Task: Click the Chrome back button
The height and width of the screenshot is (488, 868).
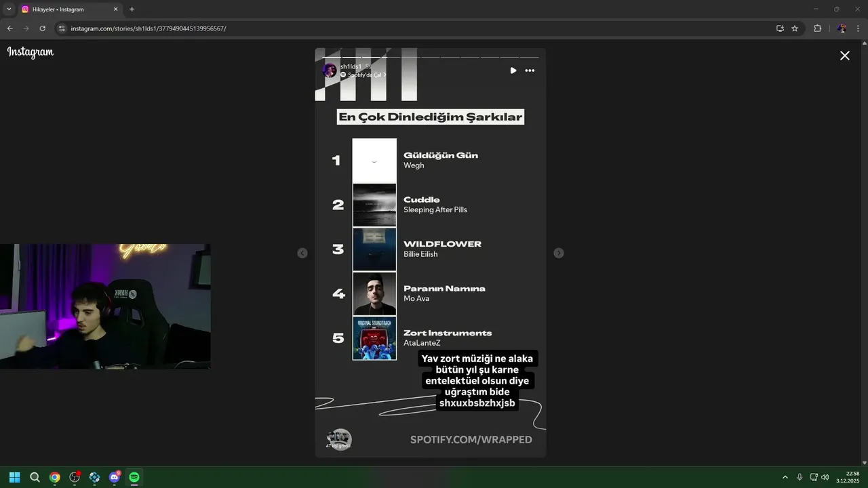Action: click(9, 28)
